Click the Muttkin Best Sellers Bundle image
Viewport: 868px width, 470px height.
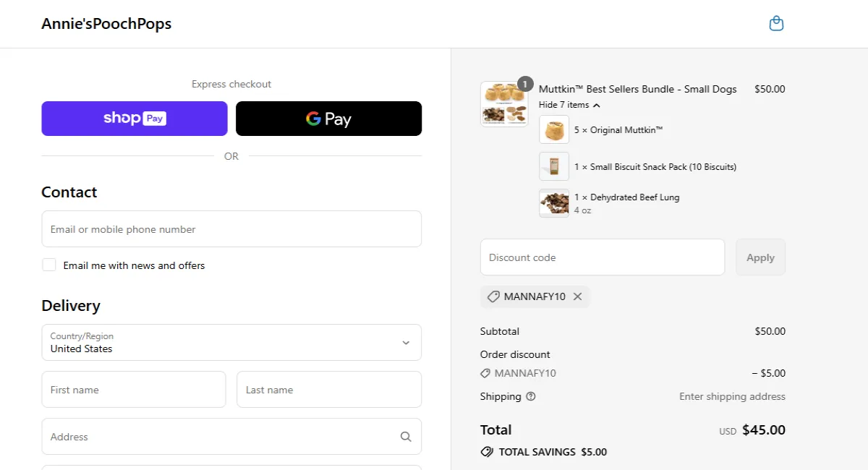(504, 104)
